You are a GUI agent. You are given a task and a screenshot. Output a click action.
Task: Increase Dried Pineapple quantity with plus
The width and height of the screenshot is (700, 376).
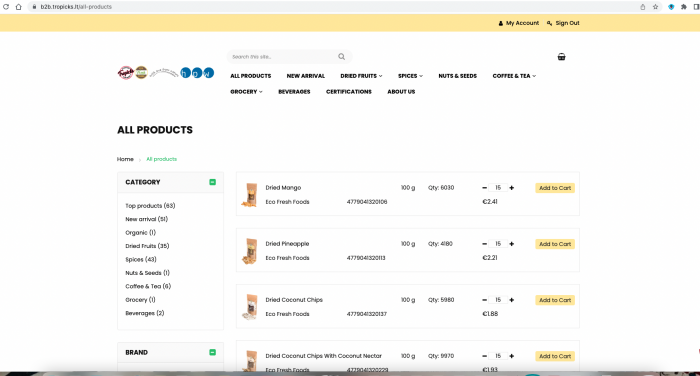512,244
